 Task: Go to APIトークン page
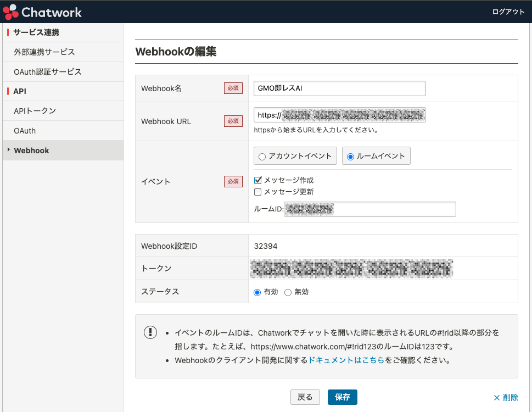(35, 111)
